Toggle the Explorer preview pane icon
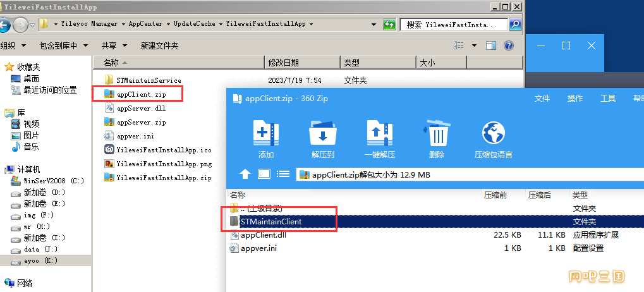 [491, 46]
